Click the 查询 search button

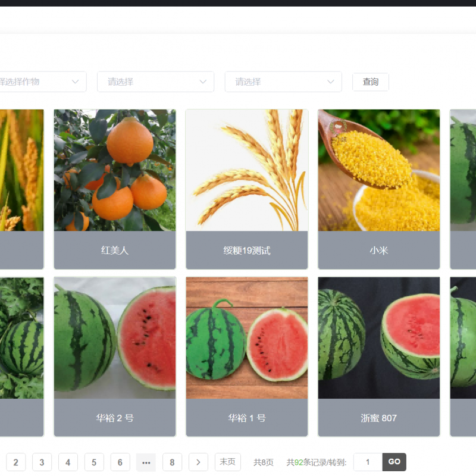(370, 82)
